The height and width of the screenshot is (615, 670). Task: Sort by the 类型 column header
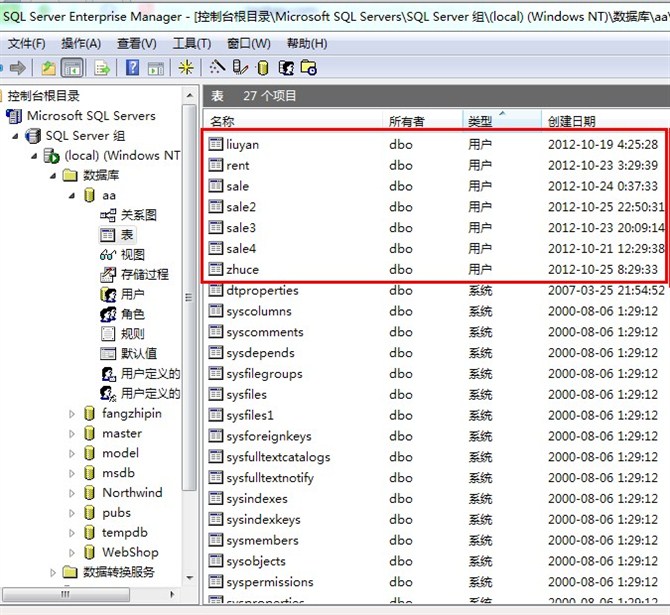[502, 121]
